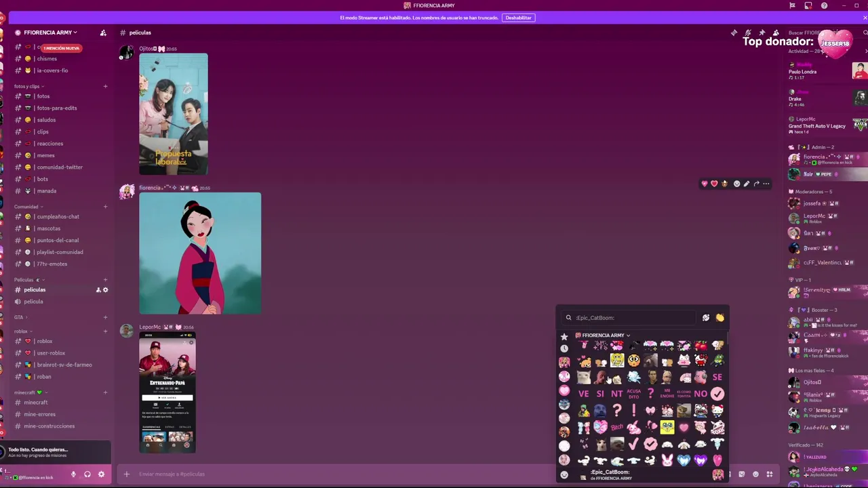Click the 1 MENCIÓN NUEVA badge

[62, 48]
